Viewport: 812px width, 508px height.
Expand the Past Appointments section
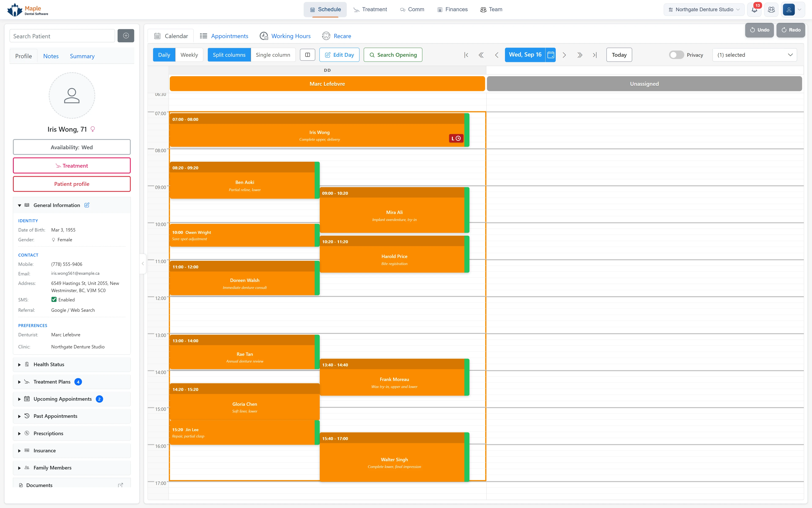[x=72, y=416]
